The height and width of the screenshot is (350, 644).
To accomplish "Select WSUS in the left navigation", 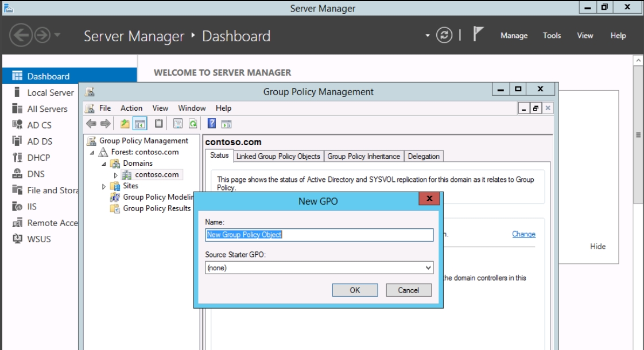I will [x=39, y=239].
